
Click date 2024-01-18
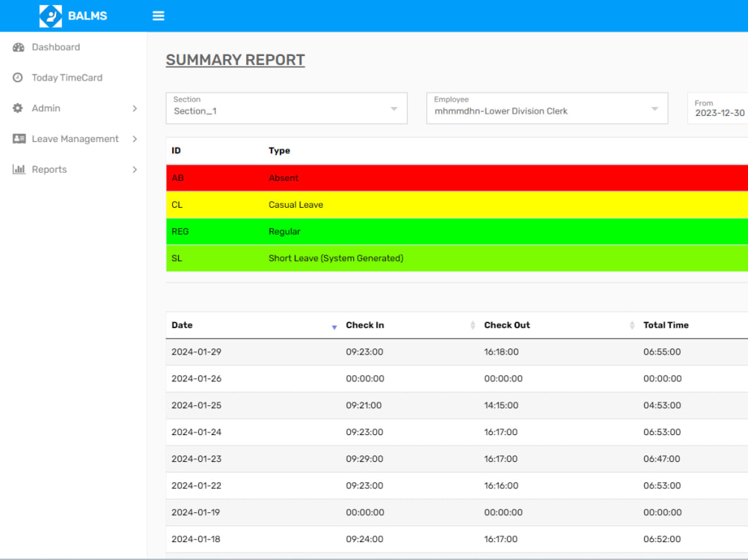tap(195, 539)
